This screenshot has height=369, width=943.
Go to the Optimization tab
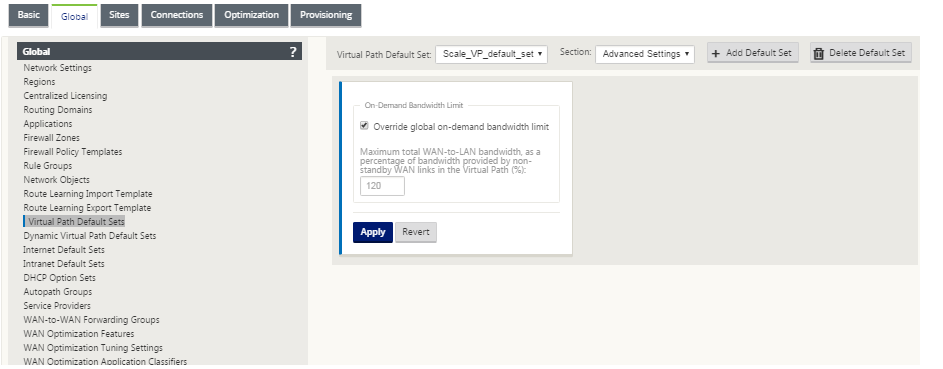pos(251,15)
